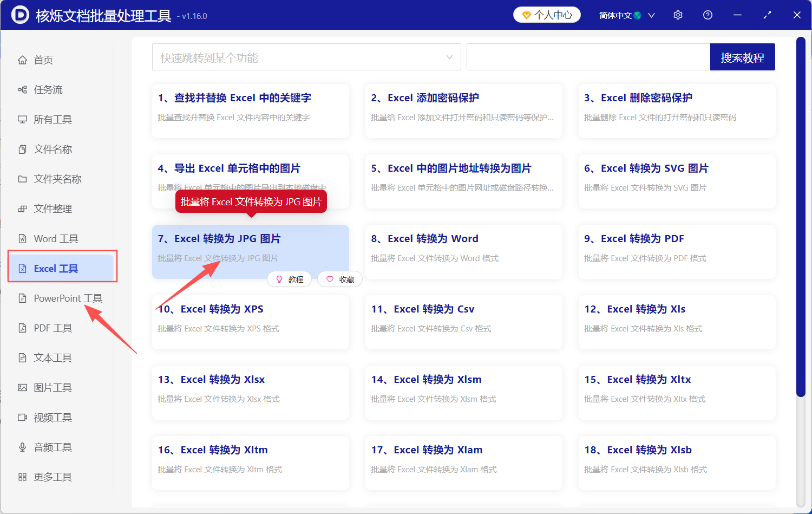Image resolution: width=812 pixels, height=514 pixels.
Task: Open the settings gear icon
Action: tap(678, 15)
